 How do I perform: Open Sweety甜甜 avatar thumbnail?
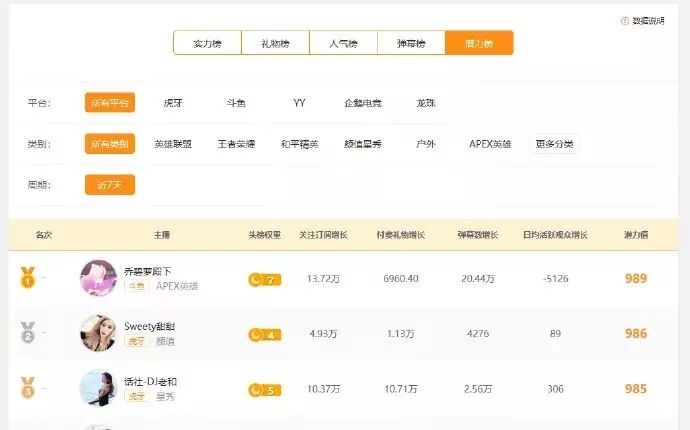tap(98, 333)
